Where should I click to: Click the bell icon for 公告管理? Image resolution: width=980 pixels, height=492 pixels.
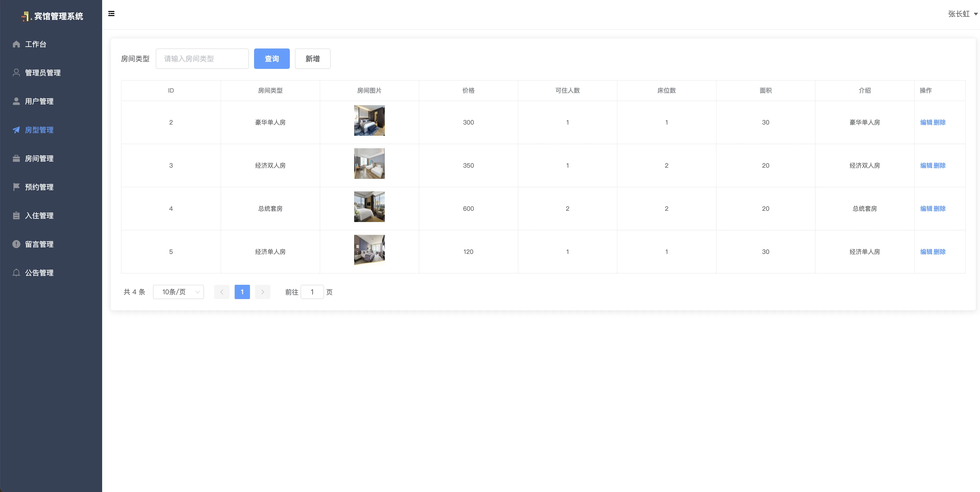point(16,273)
